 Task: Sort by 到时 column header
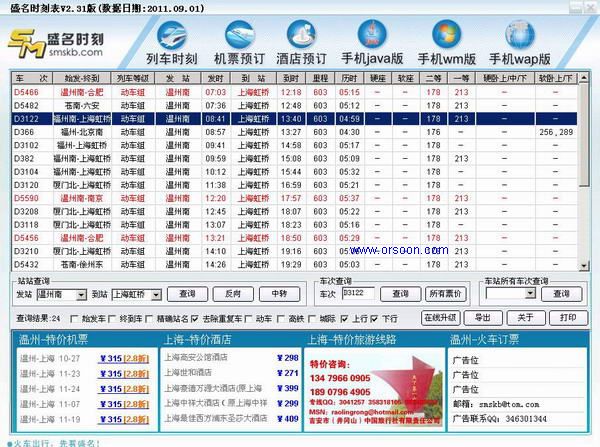(x=291, y=78)
